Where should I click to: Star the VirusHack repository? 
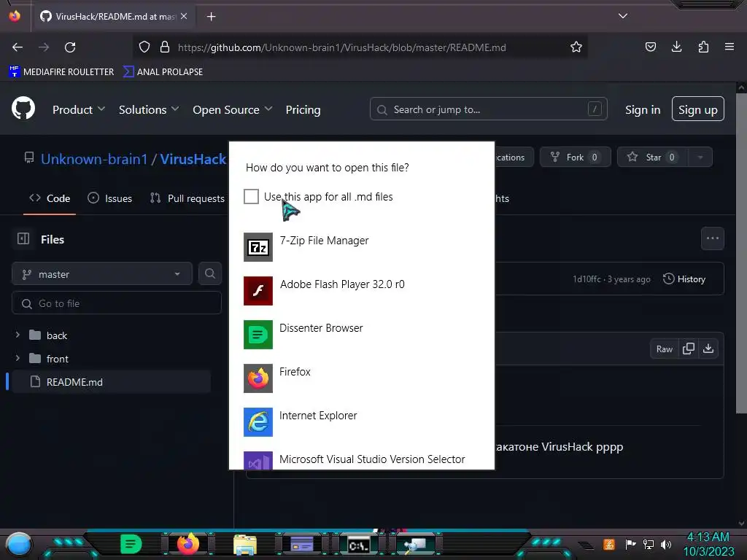pyautogui.click(x=653, y=157)
